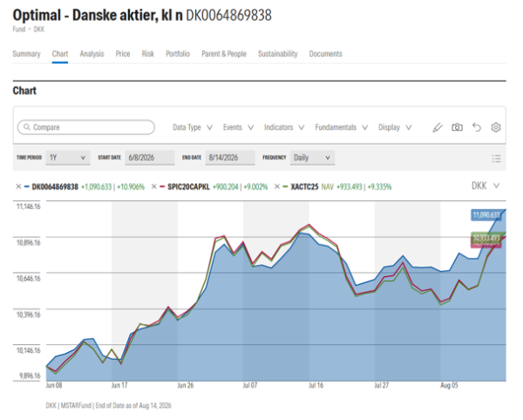Image resolution: width=523 pixels, height=420 pixels.
Task: Click the Aug 05 x-axis label
Action: tap(449, 386)
